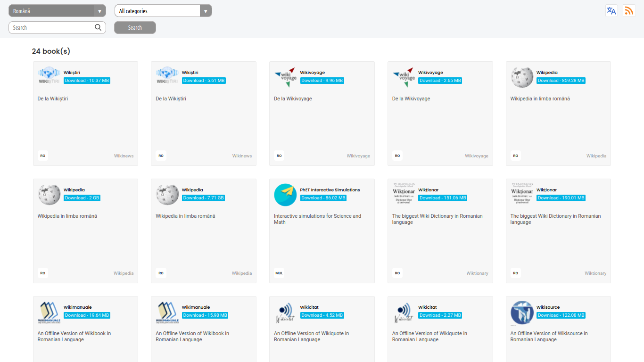Click the PhET paper plane icon
Screen dimensions: 644x362
pyautogui.click(x=285, y=195)
